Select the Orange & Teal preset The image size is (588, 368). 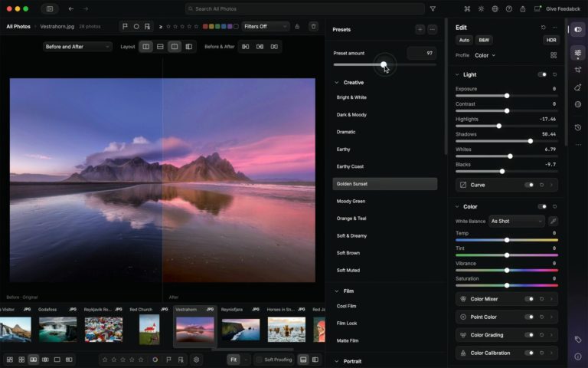pyautogui.click(x=351, y=219)
